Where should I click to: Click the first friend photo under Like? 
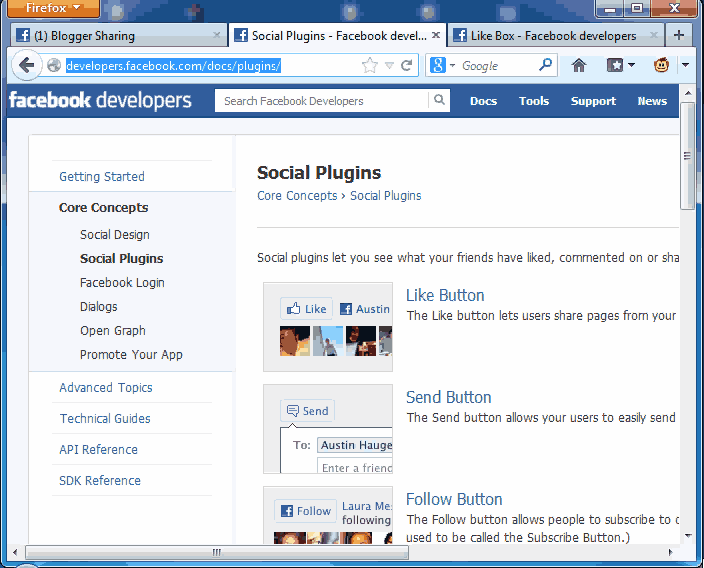295,341
